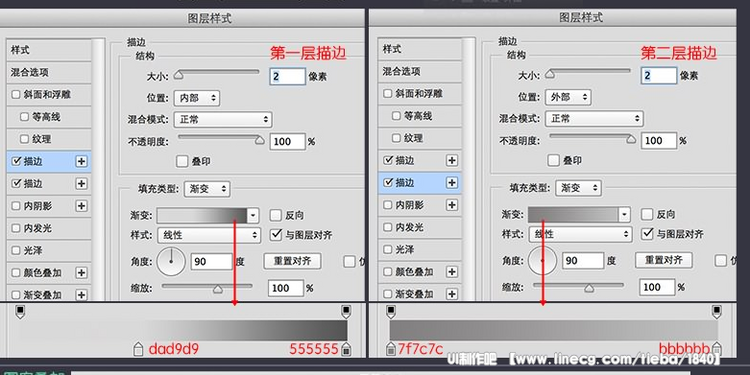Screen dimensions: 750x375
Task: Select the color stop labeled 555555
Action: 346,349
